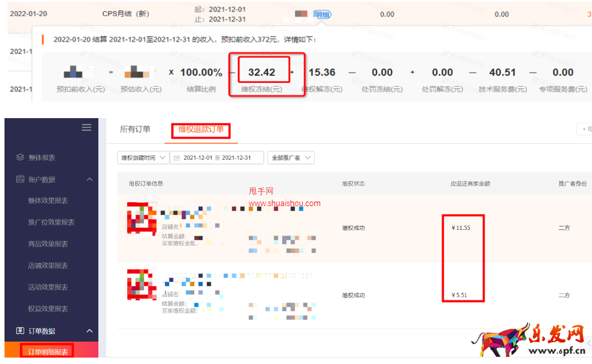Collapse the 账户数据 section
The width and height of the screenshot is (592, 364).
pos(89,180)
